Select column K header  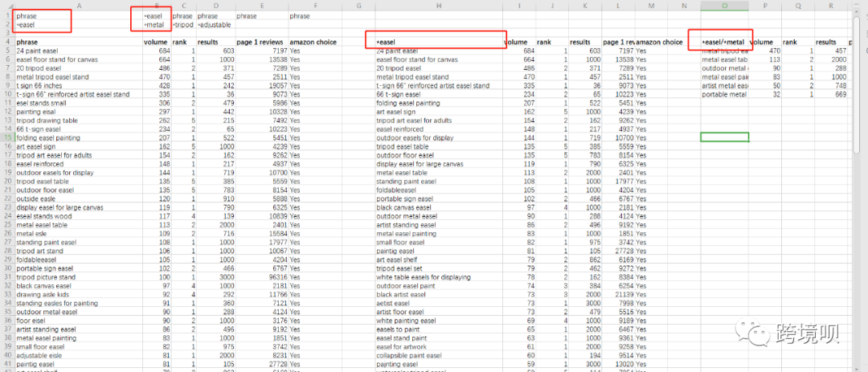pyautogui.click(x=584, y=5)
